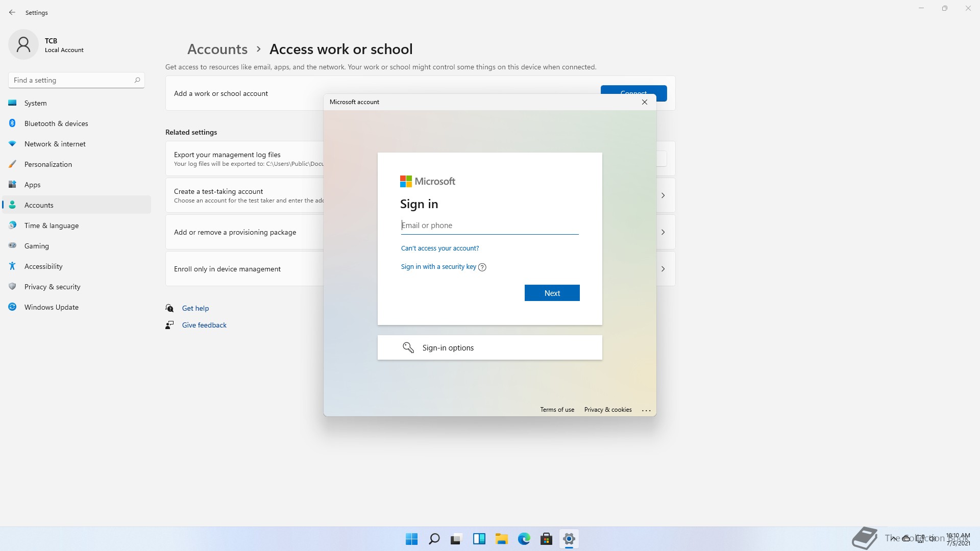Open Terms of use link
Viewport: 980px width, 551px height.
(557, 410)
